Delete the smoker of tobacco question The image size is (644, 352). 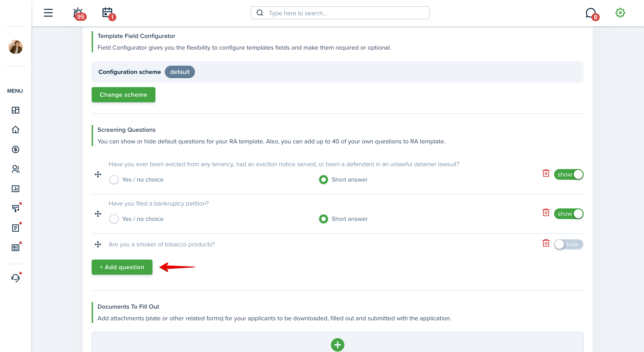[x=546, y=243]
